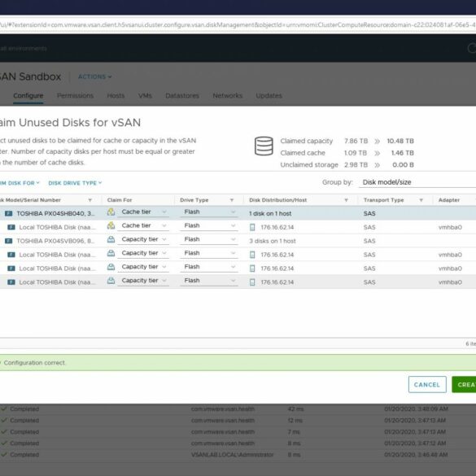Click the 0.00 B unclaimed storage value
The image size is (476, 476).
point(403,165)
